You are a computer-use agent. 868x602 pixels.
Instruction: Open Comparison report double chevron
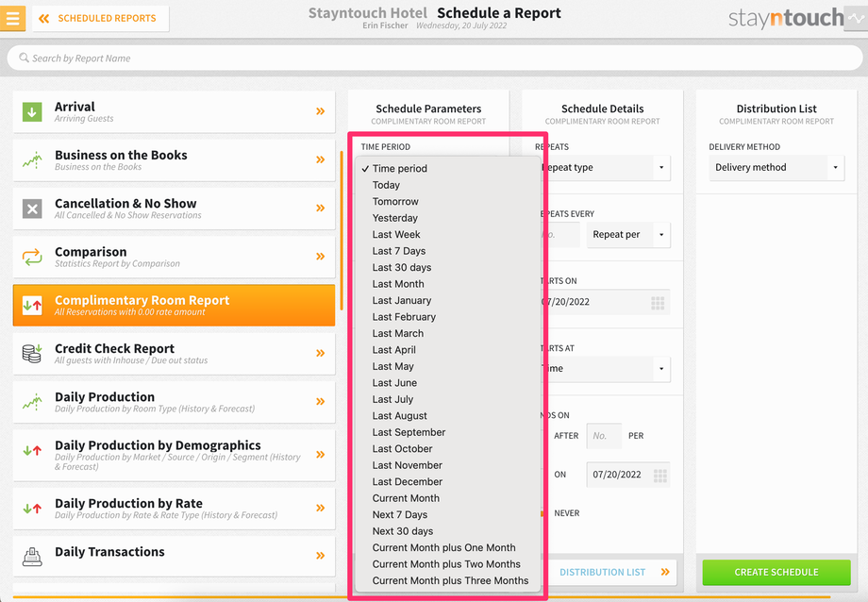pos(321,257)
